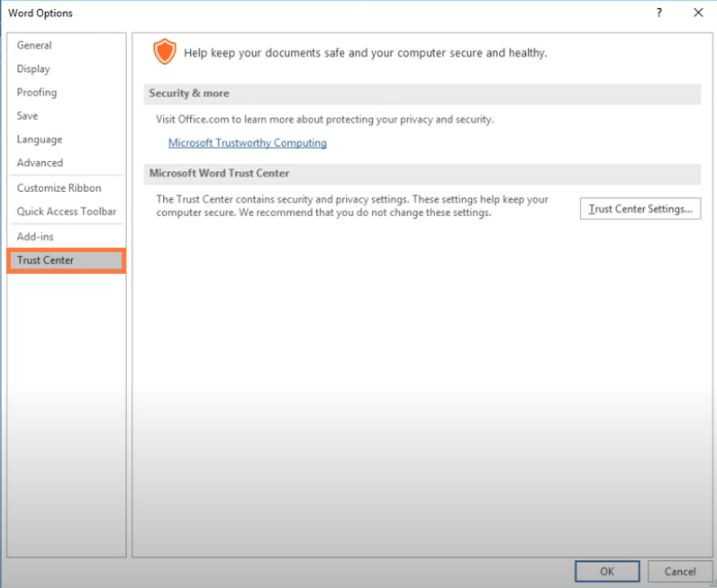Select the Language category
This screenshot has height=588, width=717.
pos(40,140)
